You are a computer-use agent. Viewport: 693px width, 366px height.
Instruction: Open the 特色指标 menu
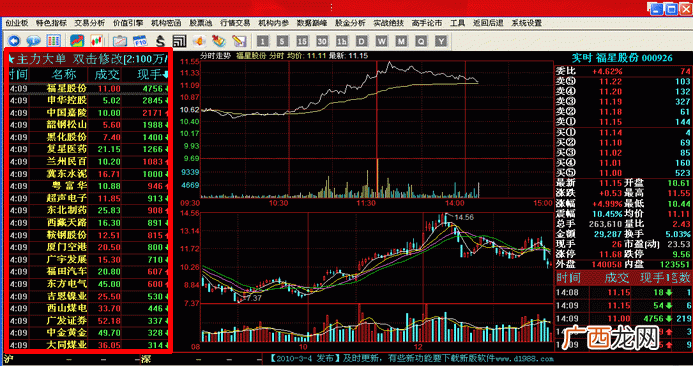click(x=51, y=23)
